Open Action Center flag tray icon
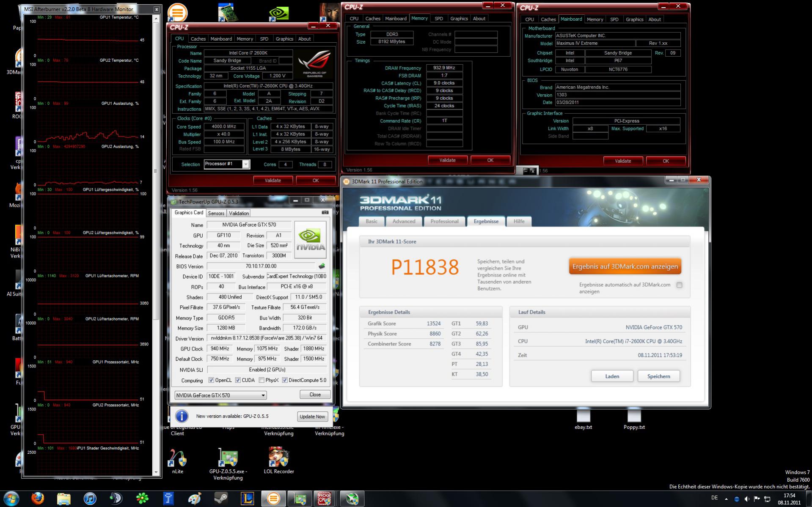The width and height of the screenshot is (812, 507). (x=757, y=499)
